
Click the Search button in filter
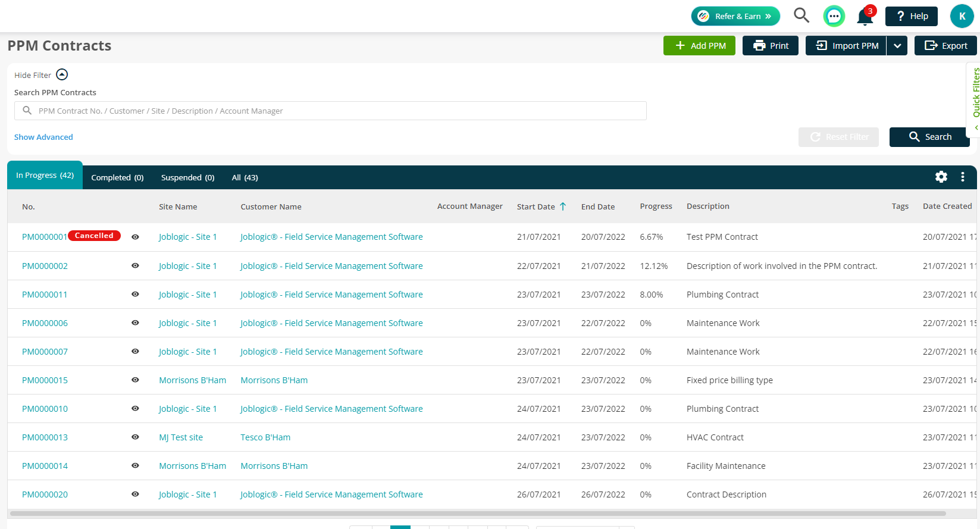[929, 137]
